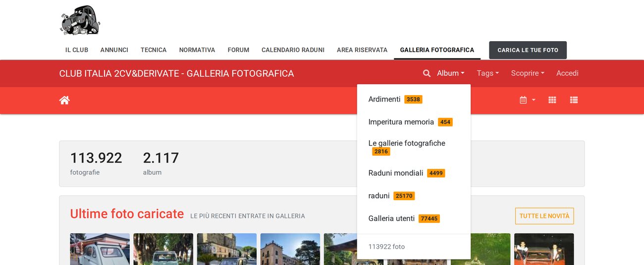This screenshot has height=265, width=644.
Task: Open the AREA RISERVATA menu item
Action: point(362,50)
